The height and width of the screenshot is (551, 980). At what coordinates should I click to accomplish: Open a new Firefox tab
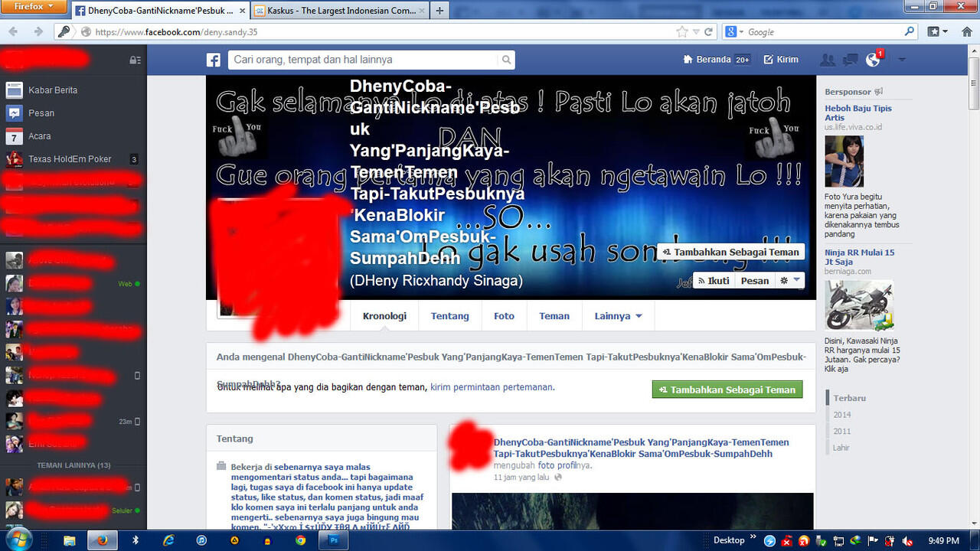(439, 11)
